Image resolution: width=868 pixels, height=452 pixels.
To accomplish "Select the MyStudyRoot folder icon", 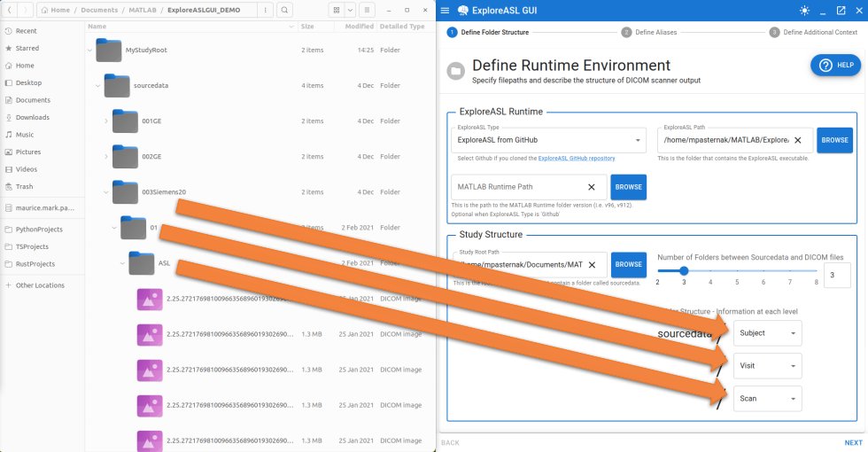I will click(x=108, y=50).
